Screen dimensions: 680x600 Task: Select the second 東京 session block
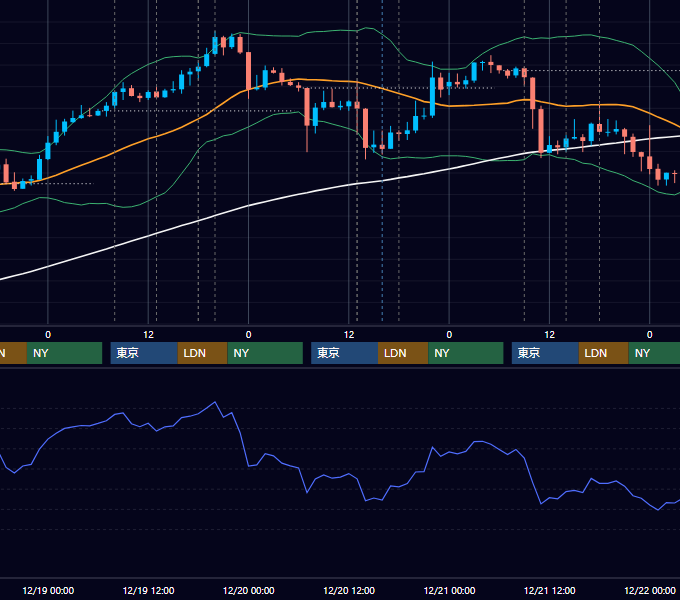pos(344,353)
